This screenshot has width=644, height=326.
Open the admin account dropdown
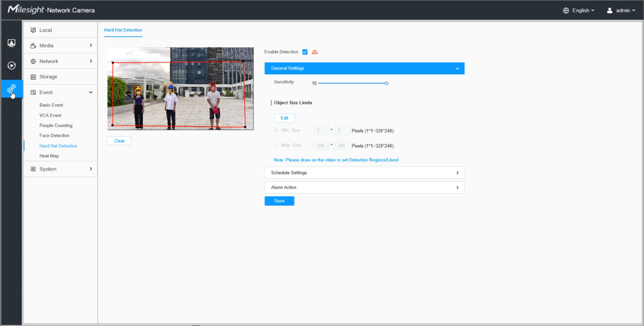point(626,10)
